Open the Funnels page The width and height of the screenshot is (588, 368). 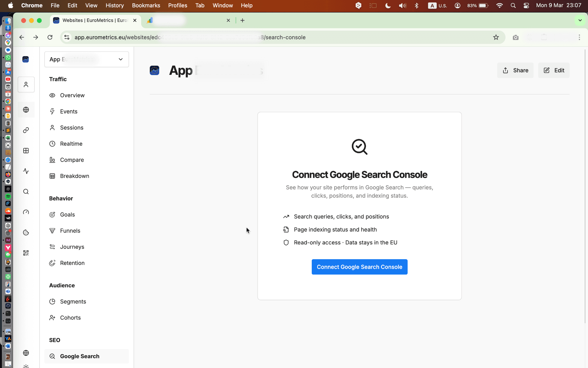click(x=87, y=231)
